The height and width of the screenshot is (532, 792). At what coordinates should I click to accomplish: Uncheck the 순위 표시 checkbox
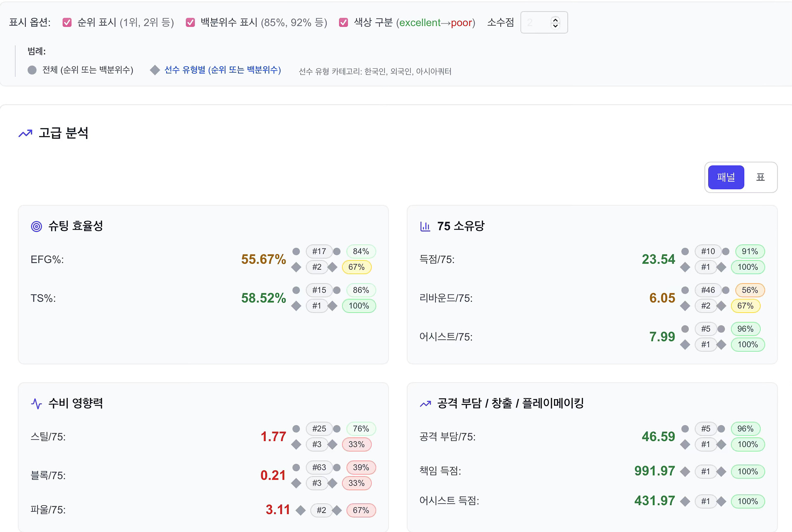(x=67, y=22)
